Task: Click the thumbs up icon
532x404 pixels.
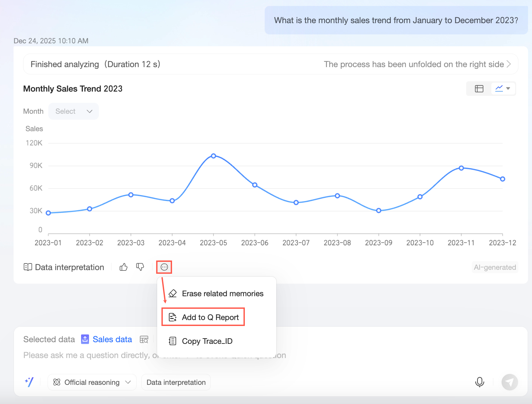Action: tap(123, 267)
